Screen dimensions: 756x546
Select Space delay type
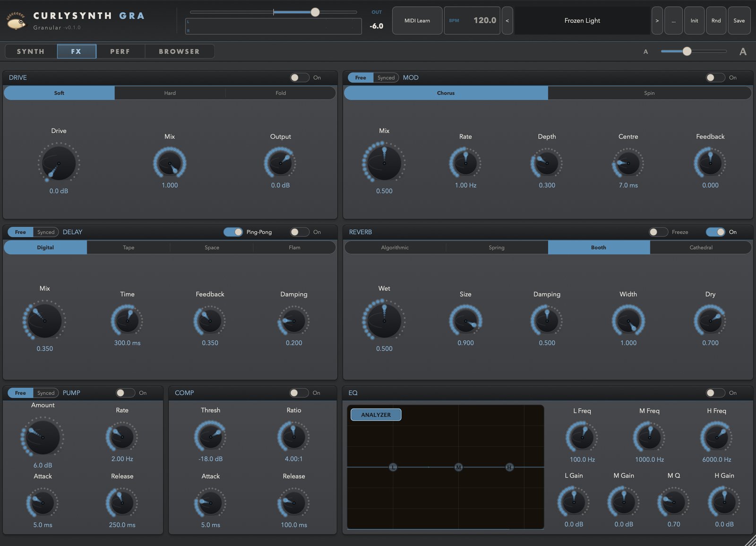point(212,248)
